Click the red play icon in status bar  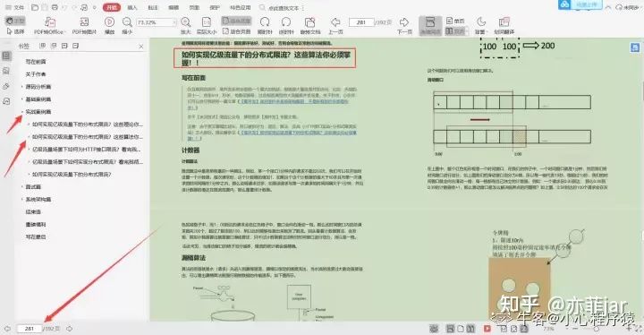point(487,329)
